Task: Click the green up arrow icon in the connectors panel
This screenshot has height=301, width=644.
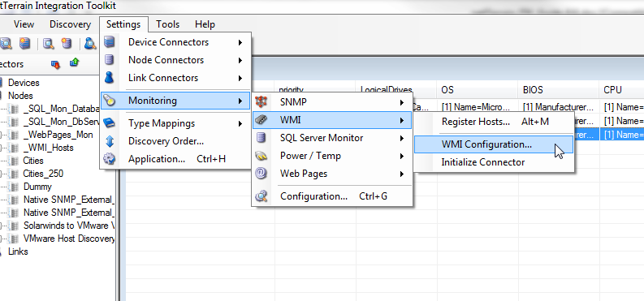Action: [75, 62]
